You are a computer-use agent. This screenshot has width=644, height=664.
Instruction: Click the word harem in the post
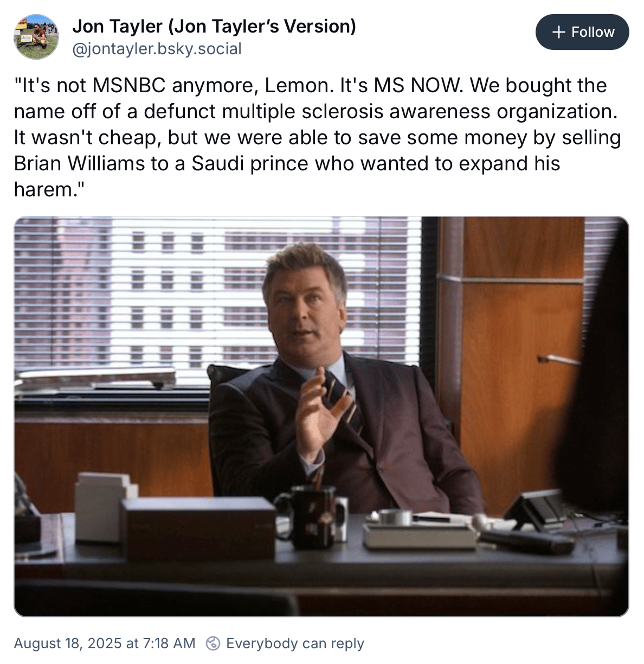(46, 189)
